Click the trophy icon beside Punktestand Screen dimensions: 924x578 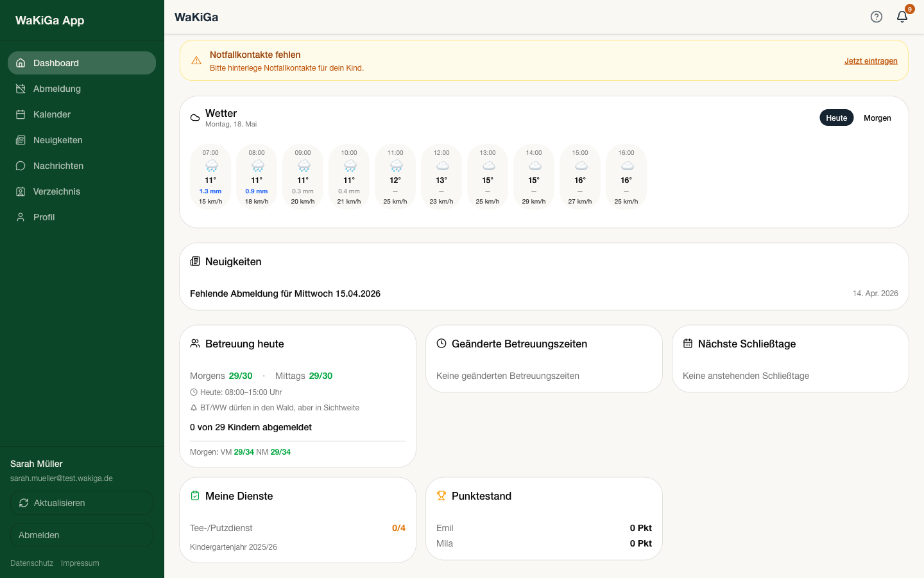click(441, 496)
